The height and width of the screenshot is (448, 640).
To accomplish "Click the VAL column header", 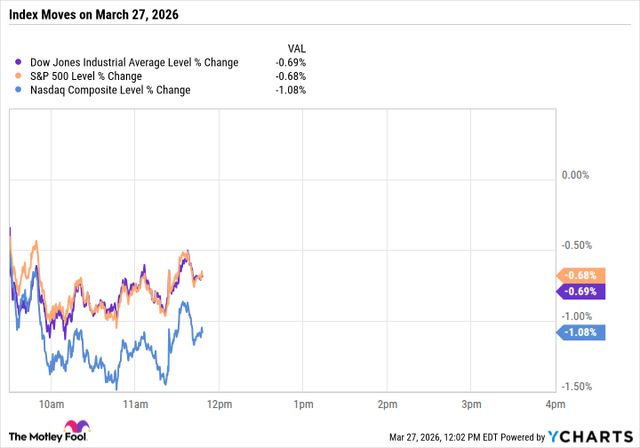I will click(x=295, y=46).
